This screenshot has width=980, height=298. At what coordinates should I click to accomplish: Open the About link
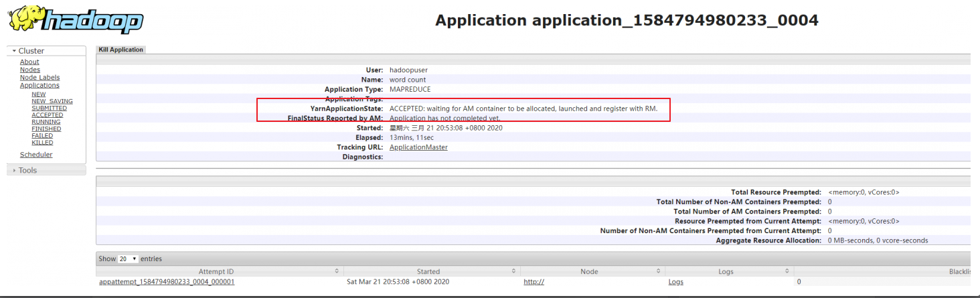[29, 62]
